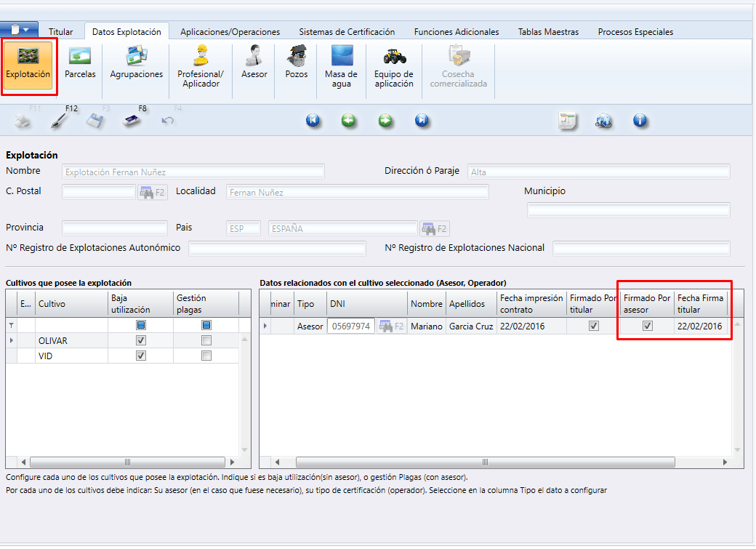Open the Parcelas ribbon icon

80,63
